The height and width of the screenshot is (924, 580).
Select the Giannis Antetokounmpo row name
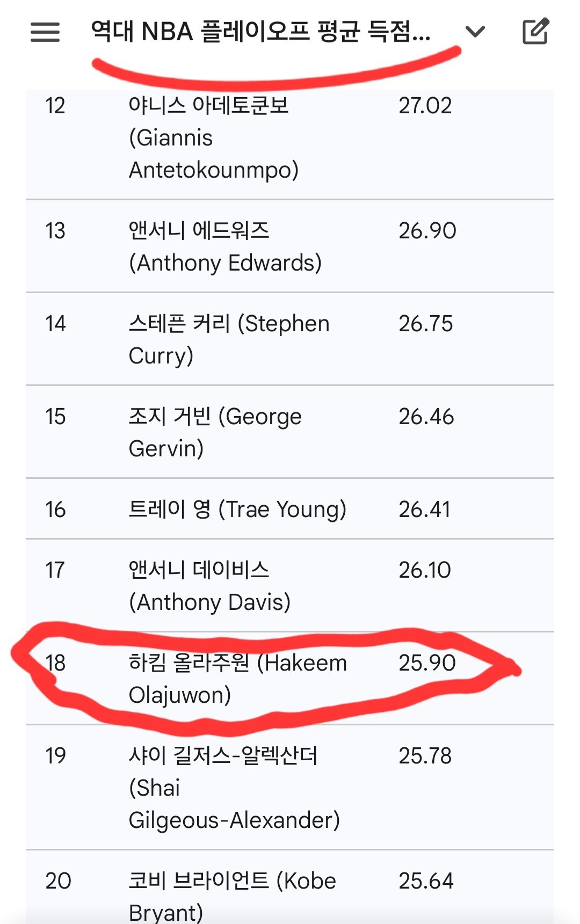pyautogui.click(x=213, y=138)
